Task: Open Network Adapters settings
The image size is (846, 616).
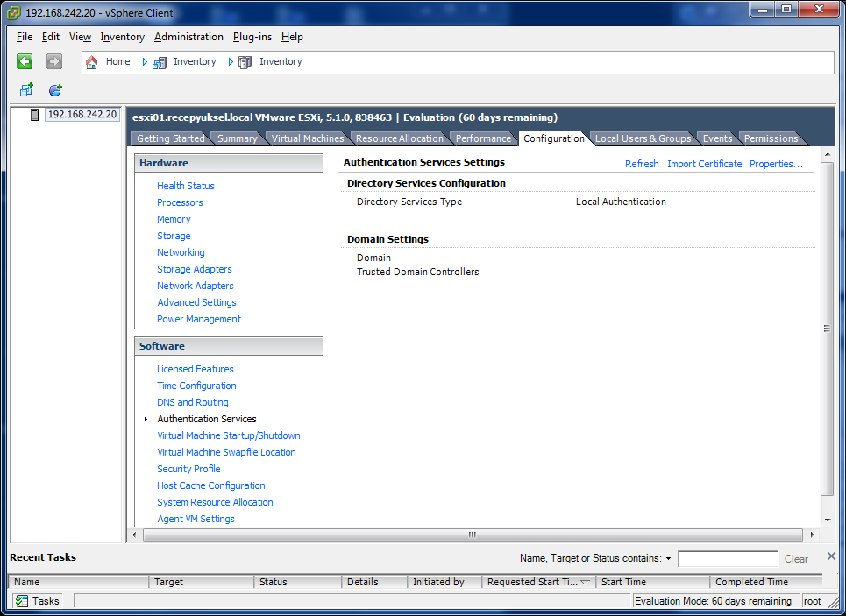Action: pyautogui.click(x=196, y=286)
